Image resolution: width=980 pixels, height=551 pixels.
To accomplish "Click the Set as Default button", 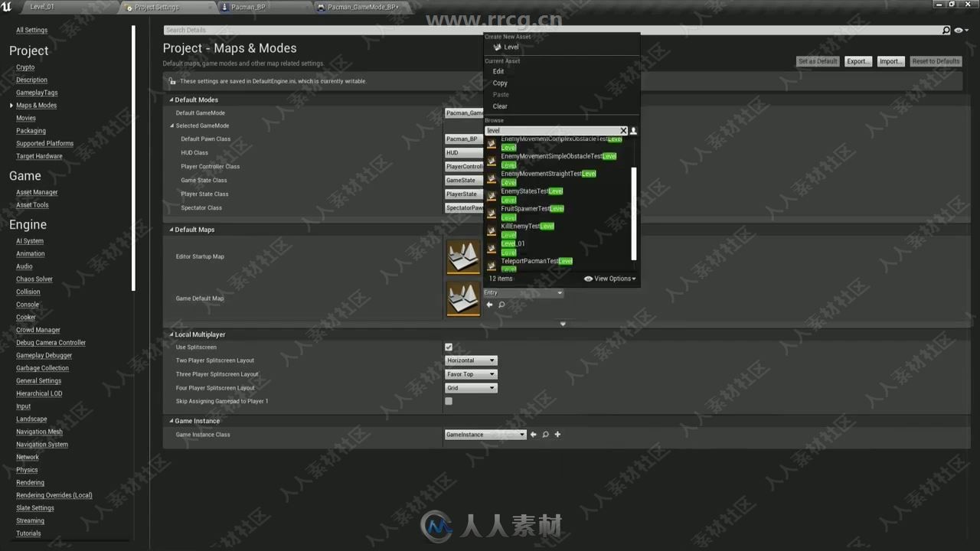I will 818,61.
